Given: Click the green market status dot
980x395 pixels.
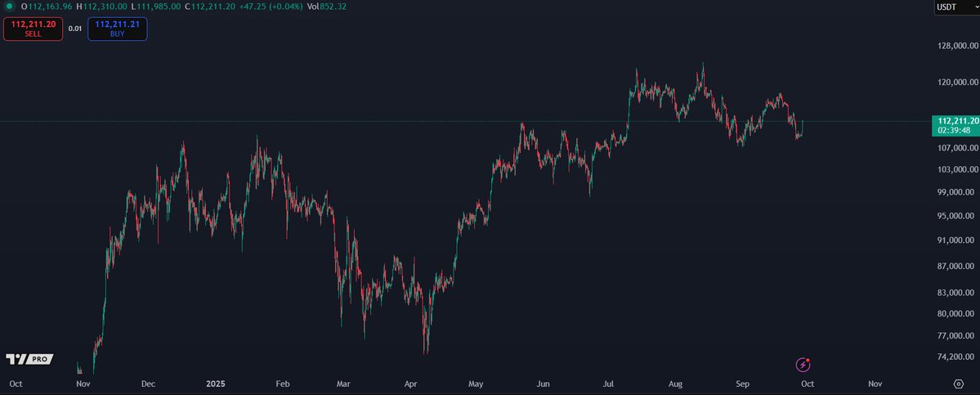Looking at the screenshot, I should pos(9,7).
